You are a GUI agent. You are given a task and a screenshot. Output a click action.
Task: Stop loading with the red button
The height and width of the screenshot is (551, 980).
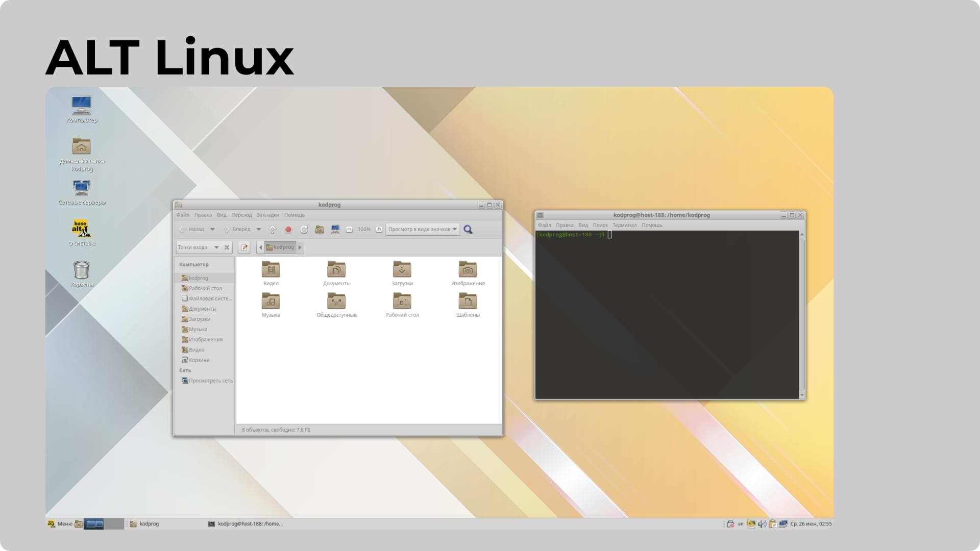(288, 230)
